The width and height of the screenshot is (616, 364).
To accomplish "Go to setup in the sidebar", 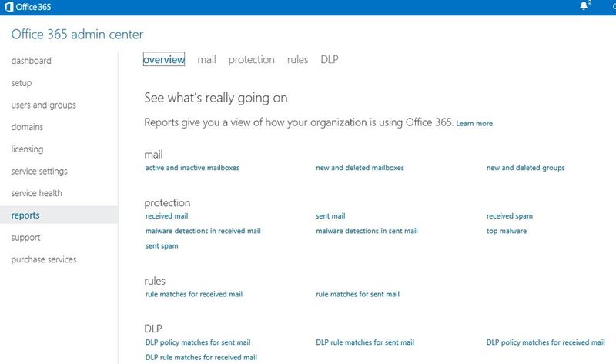I will tap(22, 83).
